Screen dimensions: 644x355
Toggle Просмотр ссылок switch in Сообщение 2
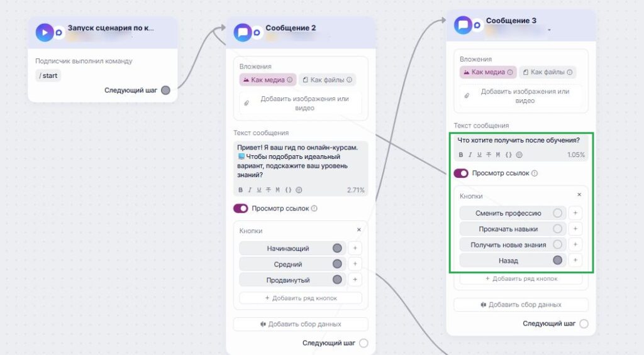241,209
